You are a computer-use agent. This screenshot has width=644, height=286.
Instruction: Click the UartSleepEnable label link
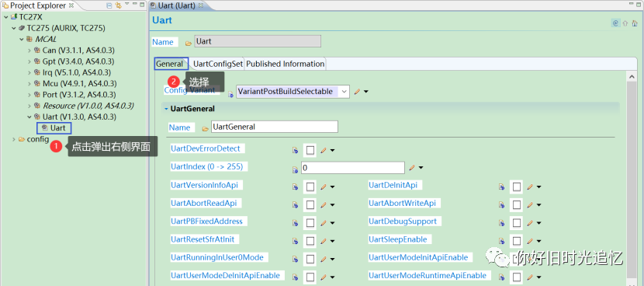(x=397, y=239)
